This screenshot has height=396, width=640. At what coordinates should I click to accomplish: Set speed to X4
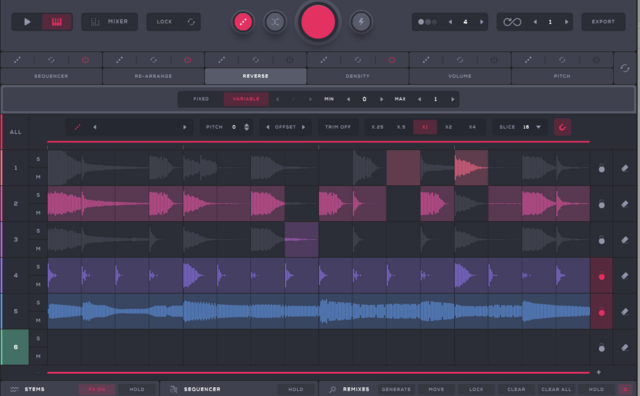pos(472,127)
